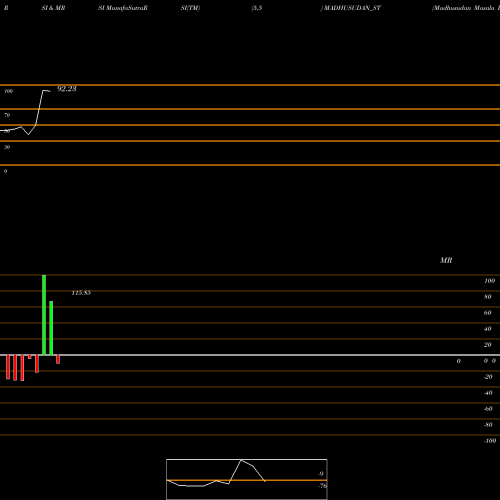Image resolution: width=500 pixels, height=500 pixels.
Task: Click the small red bar after green bars
Action: 58,359
